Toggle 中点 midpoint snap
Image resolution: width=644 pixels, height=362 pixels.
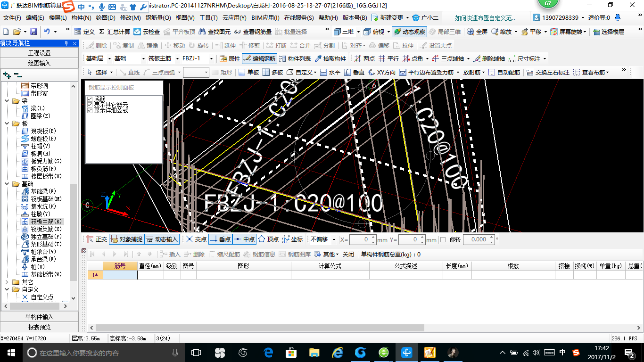244,239
